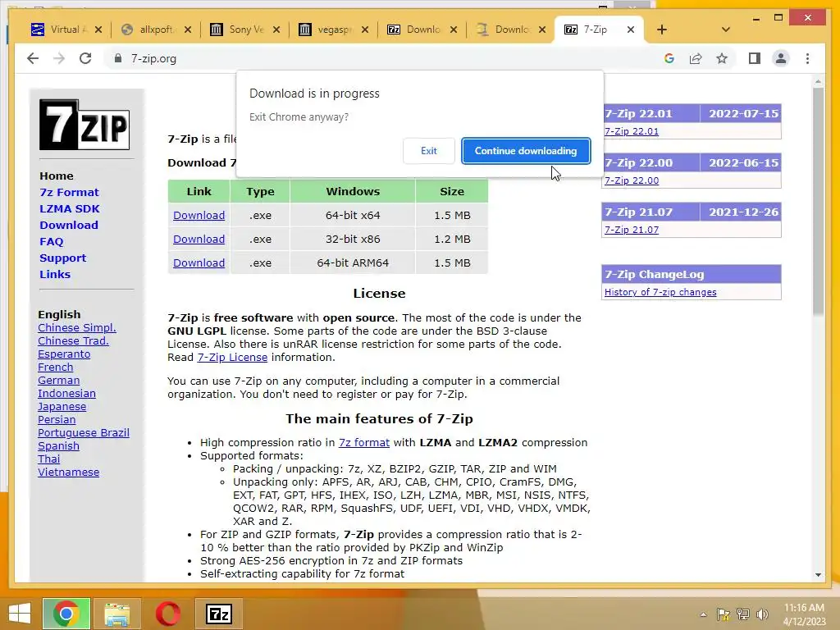
Task: Open Google search side icon
Action: pos(669,58)
